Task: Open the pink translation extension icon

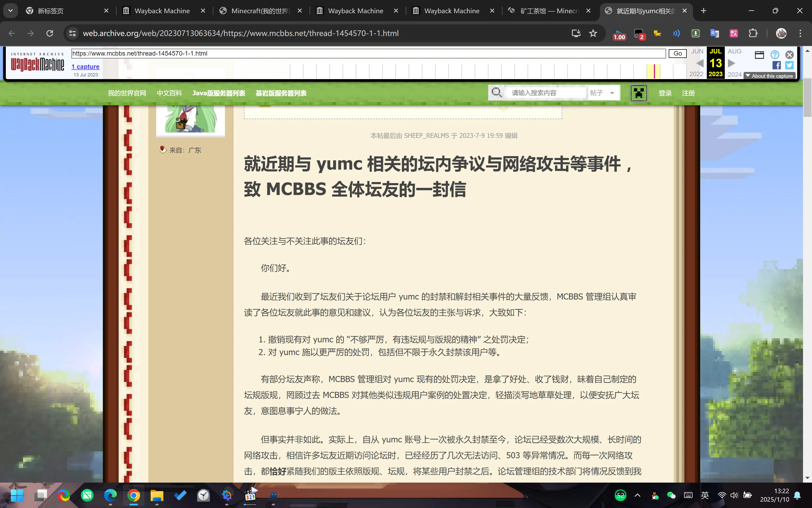Action: click(734, 33)
